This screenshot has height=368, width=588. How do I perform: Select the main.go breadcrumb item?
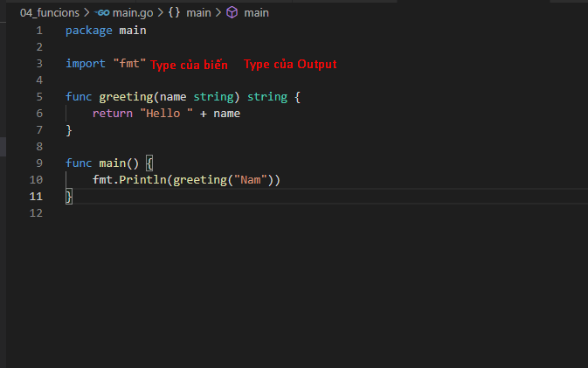coord(133,13)
